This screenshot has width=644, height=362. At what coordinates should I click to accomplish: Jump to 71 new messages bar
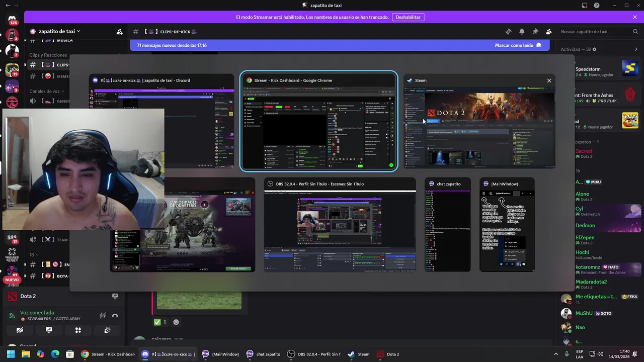(340, 45)
